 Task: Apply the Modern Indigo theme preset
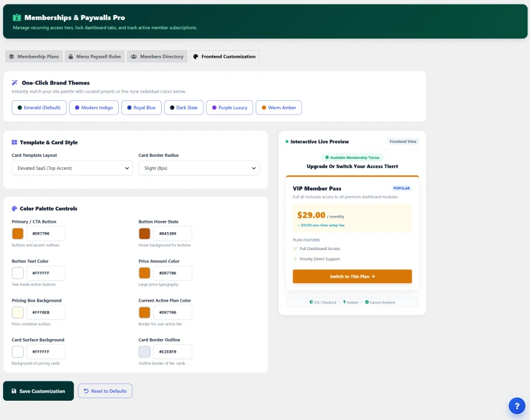click(x=94, y=108)
